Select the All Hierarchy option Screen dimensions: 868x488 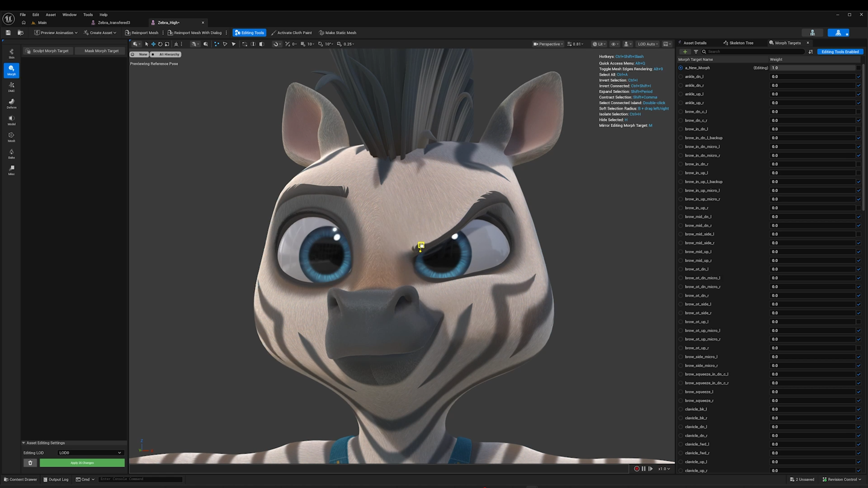point(165,54)
